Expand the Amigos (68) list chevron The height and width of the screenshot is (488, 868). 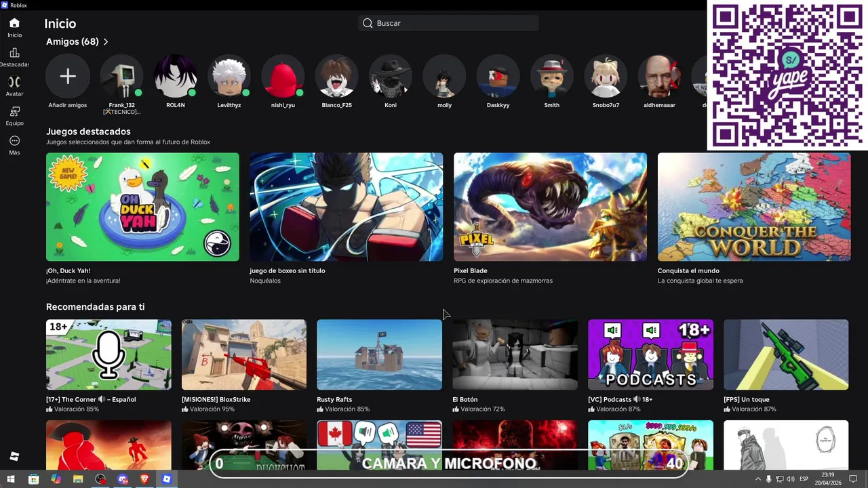(x=106, y=42)
